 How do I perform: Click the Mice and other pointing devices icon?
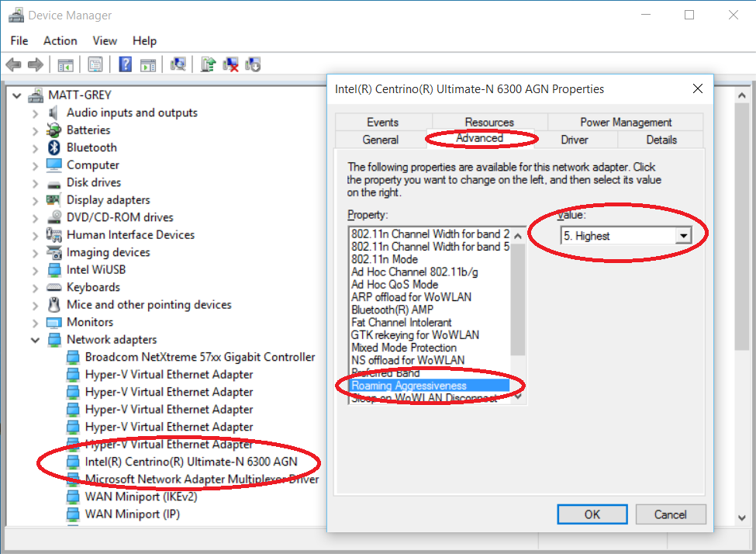point(54,305)
